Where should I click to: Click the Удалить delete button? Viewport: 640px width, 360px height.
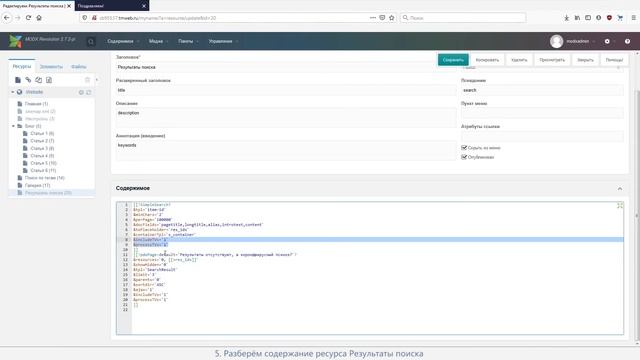point(519,60)
